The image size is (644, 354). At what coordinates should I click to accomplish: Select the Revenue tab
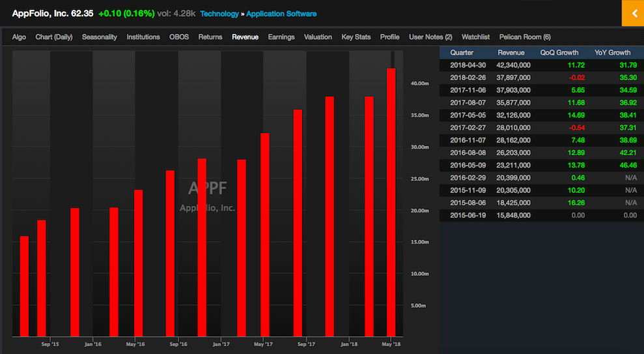245,37
